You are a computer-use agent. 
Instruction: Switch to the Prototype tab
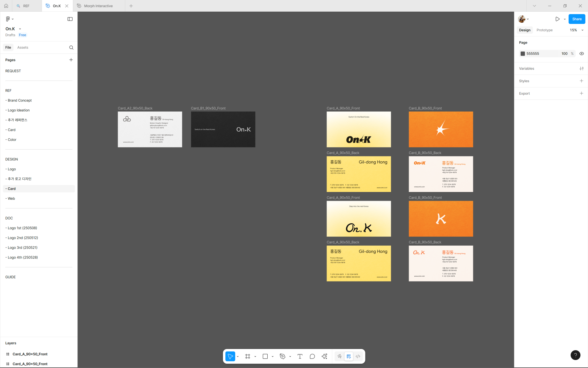point(544,30)
